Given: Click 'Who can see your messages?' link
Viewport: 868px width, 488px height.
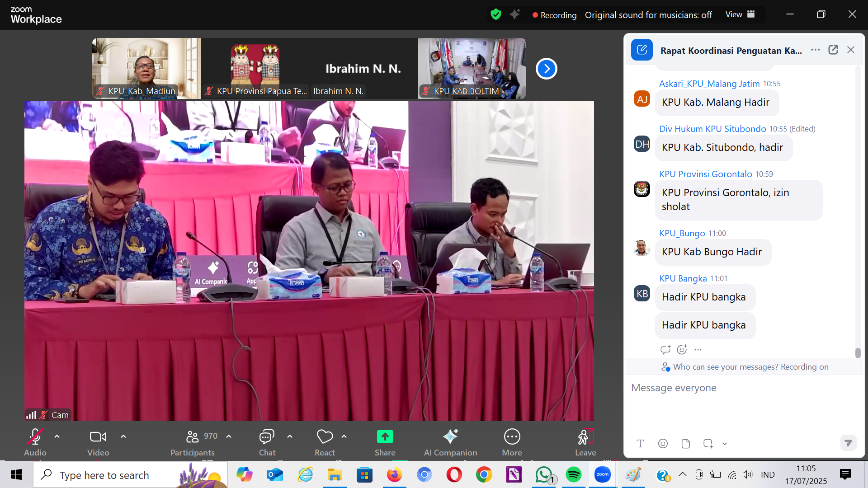Looking at the screenshot, I should tap(726, 367).
